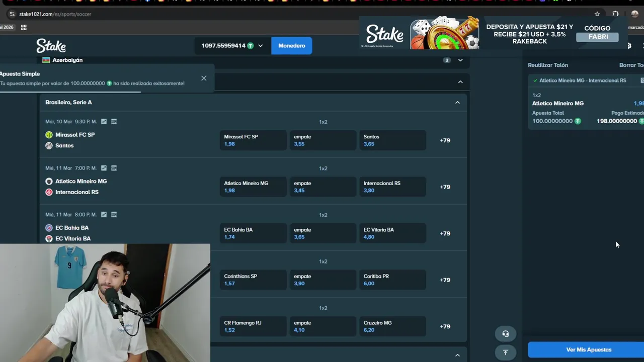
Task: Open scoreboard icon for Mirassol match
Action: click(114, 122)
